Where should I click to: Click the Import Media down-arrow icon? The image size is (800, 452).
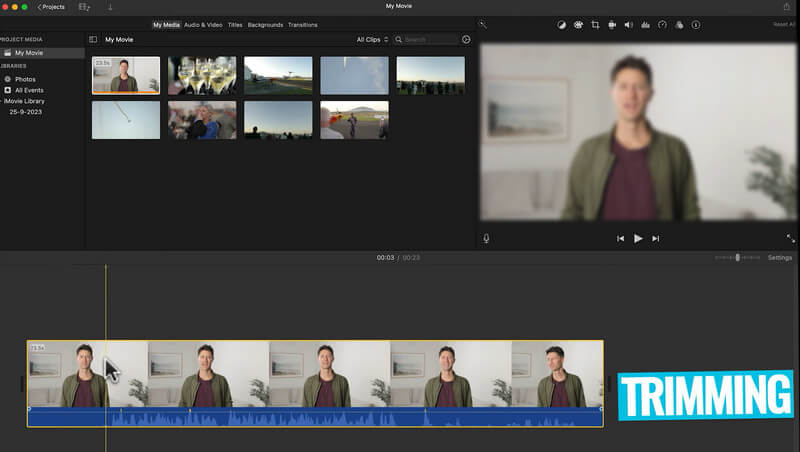110,7
